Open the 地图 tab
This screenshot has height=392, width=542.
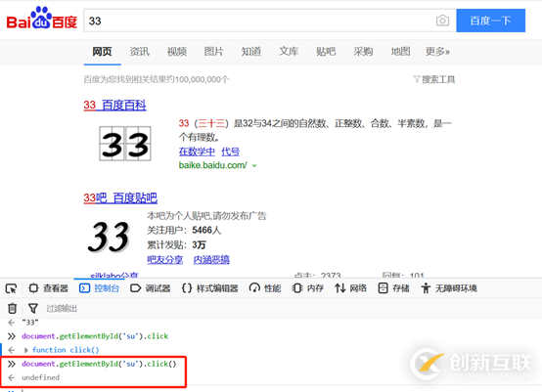pos(400,52)
